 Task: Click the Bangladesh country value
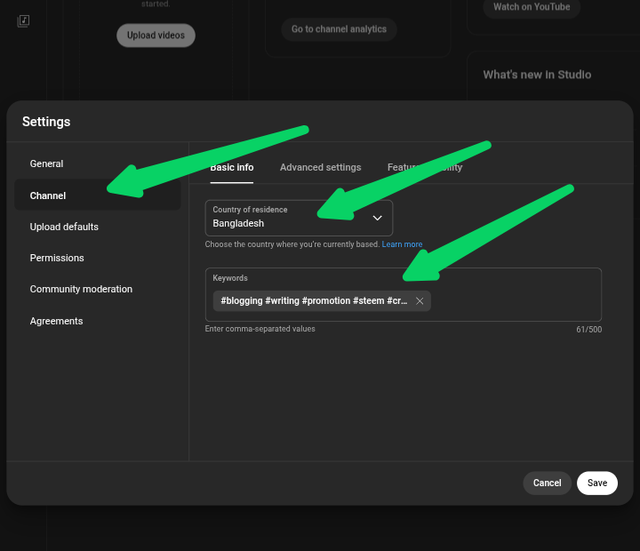pos(238,224)
